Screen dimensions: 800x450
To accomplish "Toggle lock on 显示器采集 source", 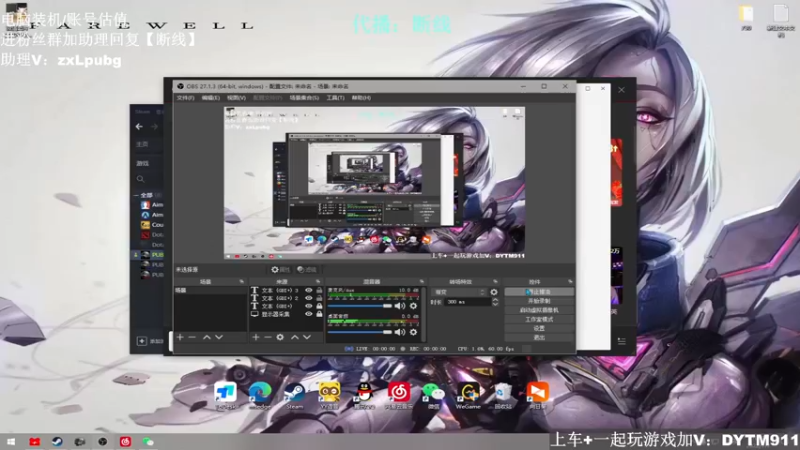I will pos(319,314).
